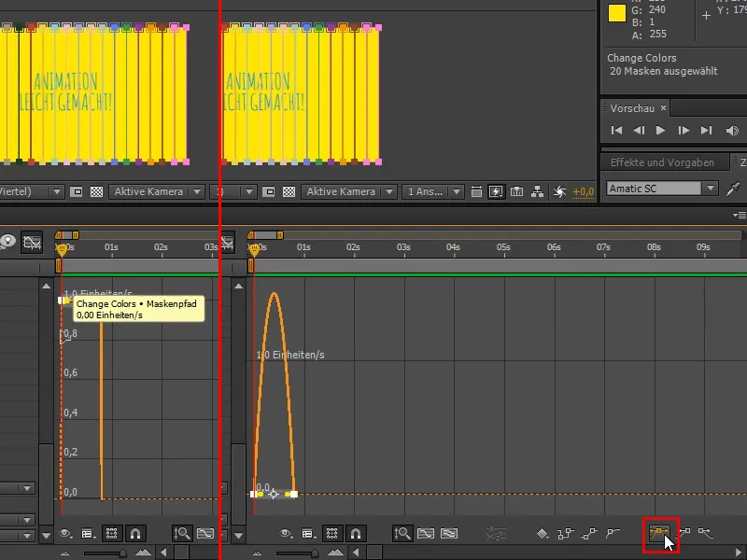Toggle Region of Interest in right viewer

point(269,192)
